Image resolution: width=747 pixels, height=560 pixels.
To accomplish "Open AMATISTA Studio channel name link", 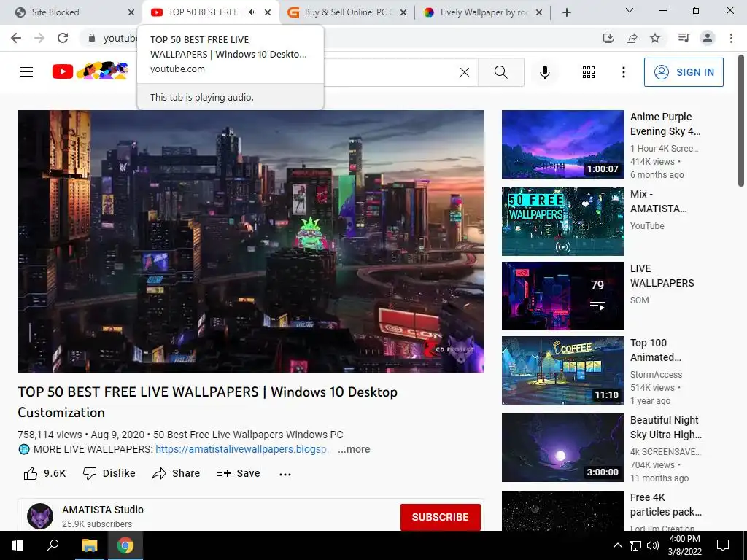I will tap(102, 510).
